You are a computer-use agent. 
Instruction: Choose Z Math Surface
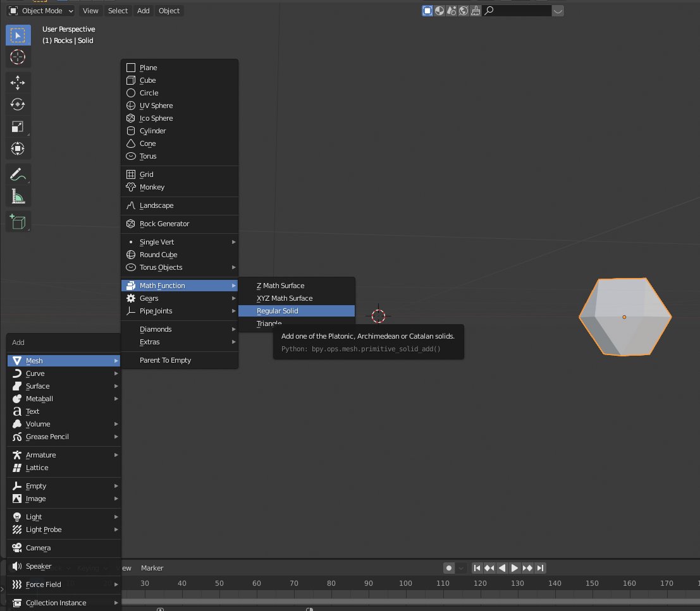click(x=297, y=286)
